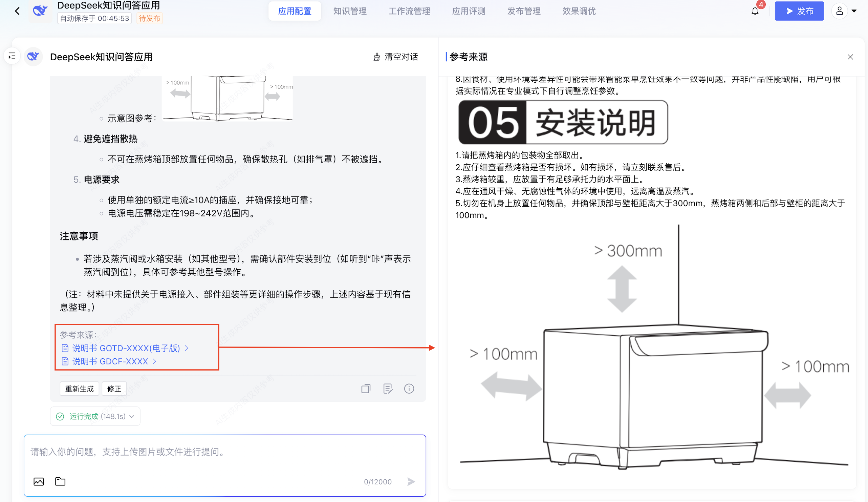Switch to the 知识管理 tab
The image size is (868, 502).
350,12
